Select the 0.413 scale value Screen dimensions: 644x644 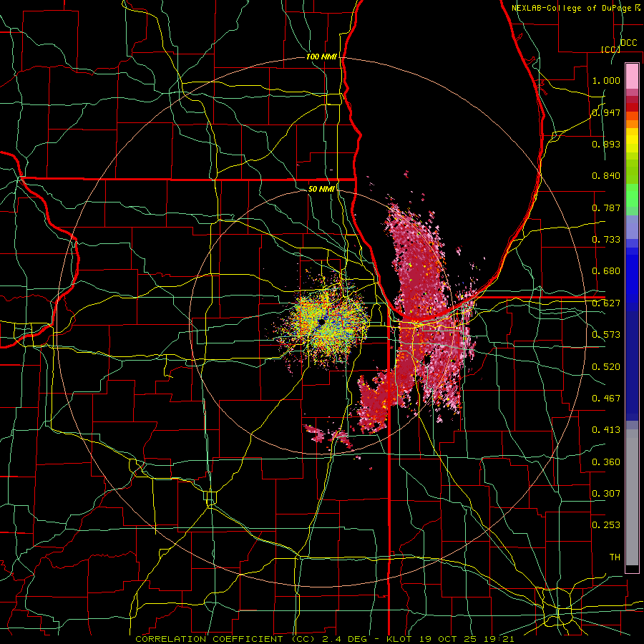click(x=606, y=430)
